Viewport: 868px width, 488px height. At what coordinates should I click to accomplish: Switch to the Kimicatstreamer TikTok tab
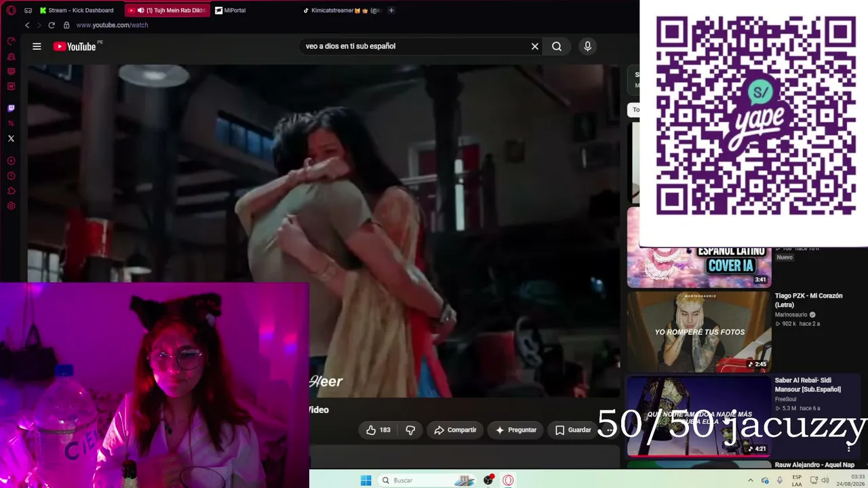342,10
